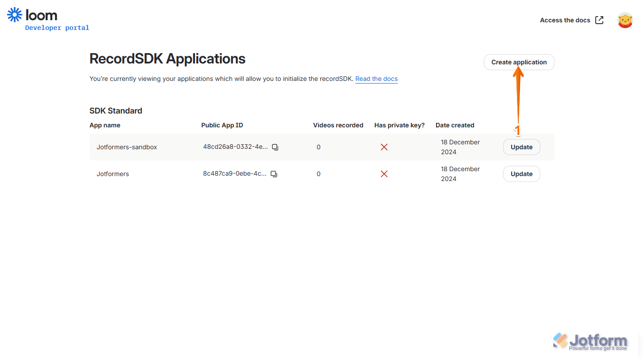
Task: Open the external-link icon beside Access the docs
Action: [599, 20]
